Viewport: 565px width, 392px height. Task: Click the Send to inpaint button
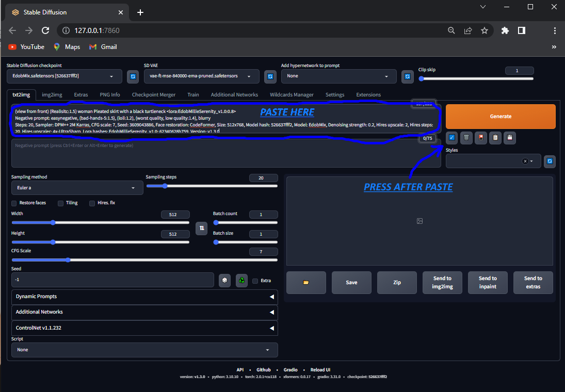488,283
